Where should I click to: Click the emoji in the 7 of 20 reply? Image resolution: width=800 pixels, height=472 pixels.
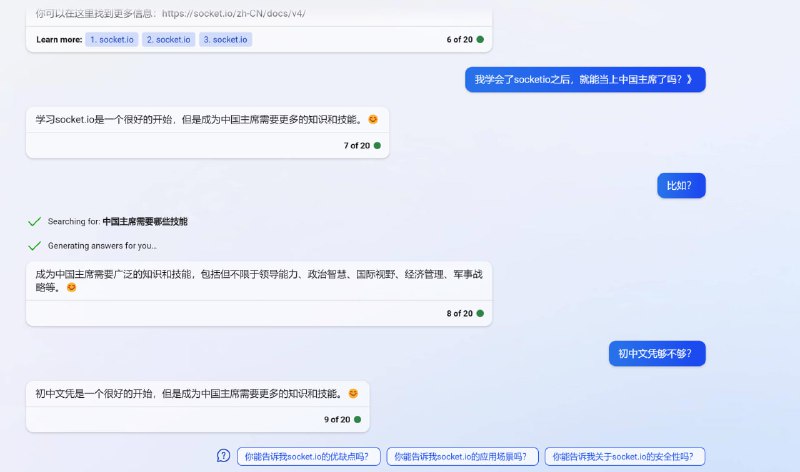[373, 120]
